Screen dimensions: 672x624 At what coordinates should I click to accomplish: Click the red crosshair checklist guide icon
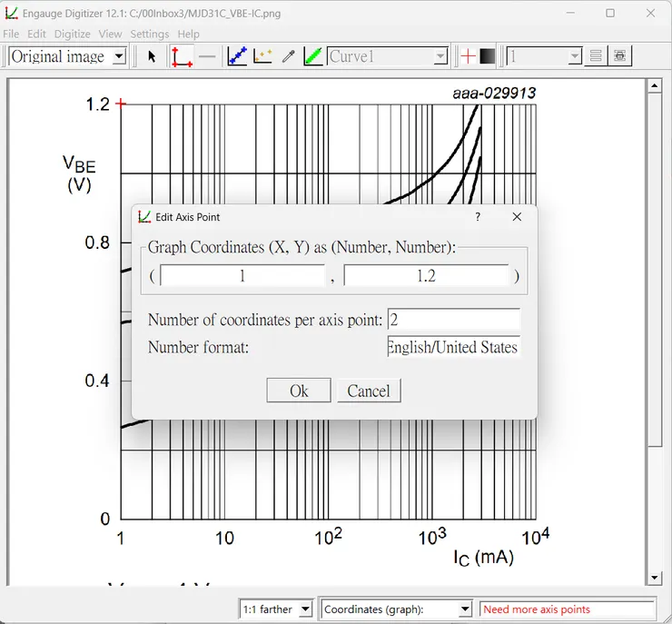pos(468,56)
